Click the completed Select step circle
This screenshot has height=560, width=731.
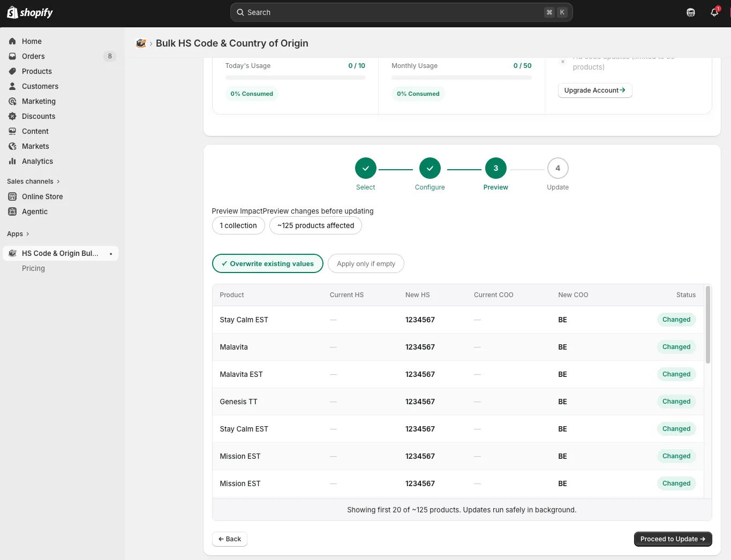[366, 168]
